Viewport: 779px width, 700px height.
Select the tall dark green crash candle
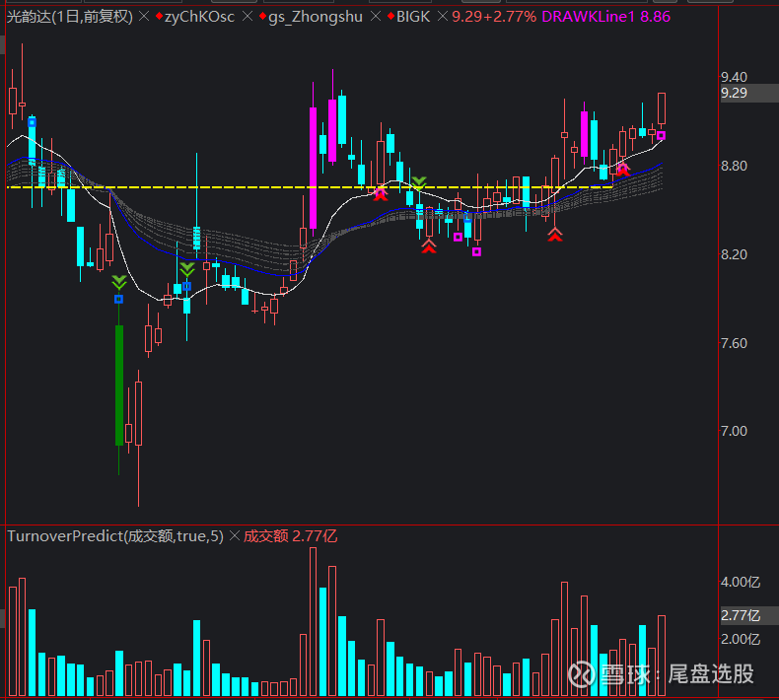(x=119, y=385)
